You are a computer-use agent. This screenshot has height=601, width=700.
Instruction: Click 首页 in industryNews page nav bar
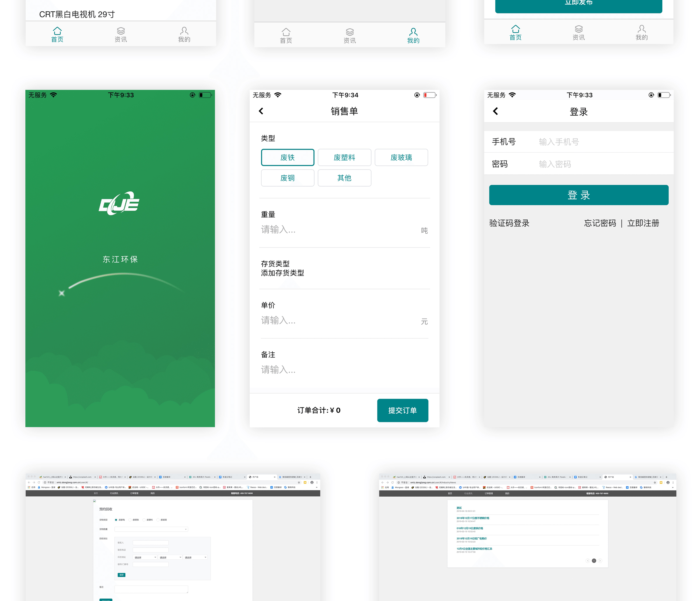(x=450, y=494)
